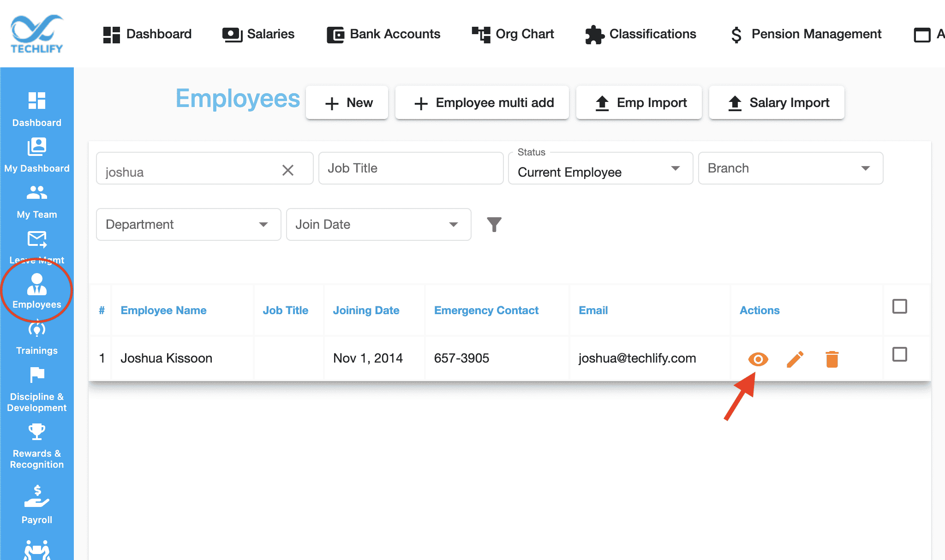Open Trainings in the sidebar
The width and height of the screenshot is (945, 560).
pyautogui.click(x=37, y=338)
